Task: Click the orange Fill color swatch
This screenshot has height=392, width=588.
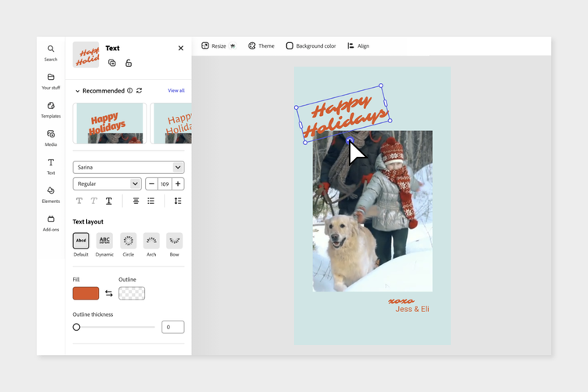Action: pos(86,293)
